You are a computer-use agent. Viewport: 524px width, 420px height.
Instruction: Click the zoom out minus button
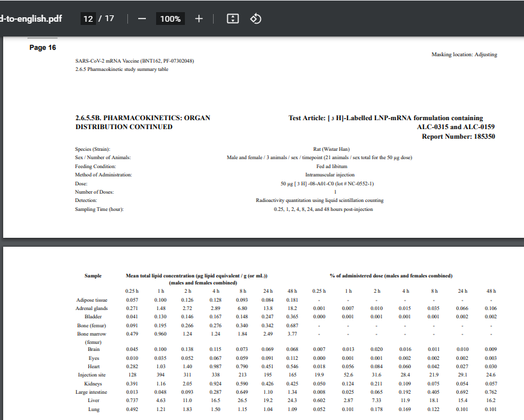pos(141,19)
